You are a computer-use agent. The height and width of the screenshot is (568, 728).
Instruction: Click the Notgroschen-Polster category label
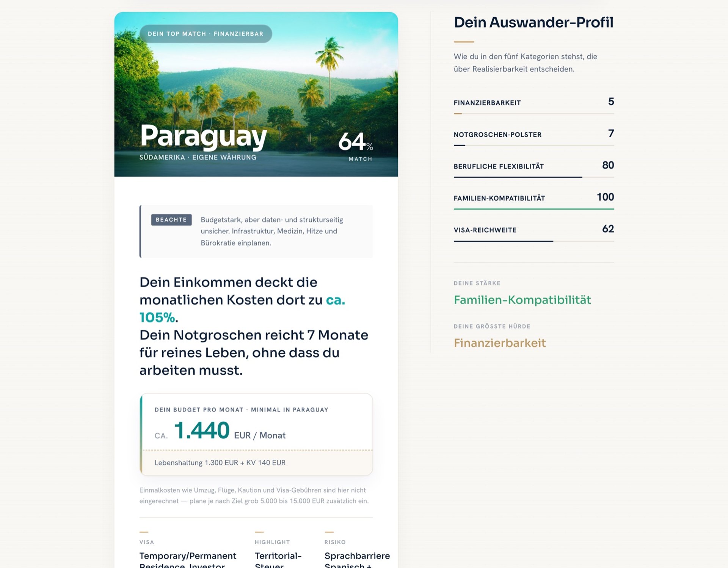click(x=497, y=135)
